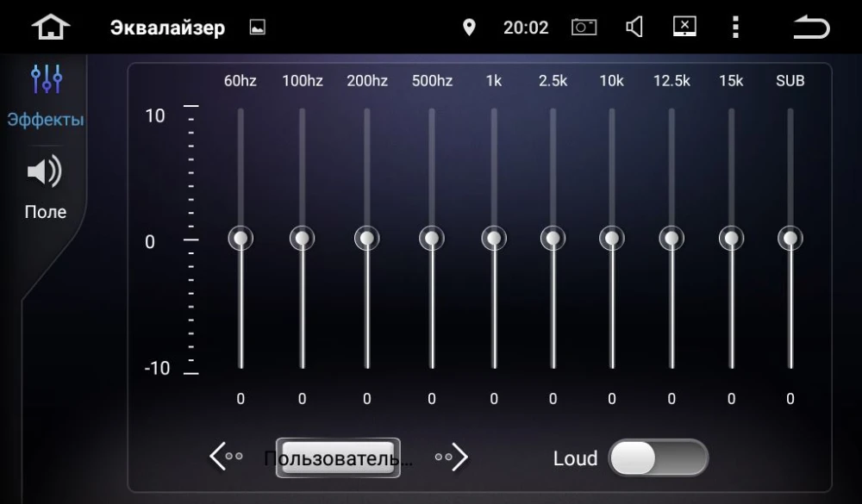Open the Эффекты tab label

[x=45, y=119]
